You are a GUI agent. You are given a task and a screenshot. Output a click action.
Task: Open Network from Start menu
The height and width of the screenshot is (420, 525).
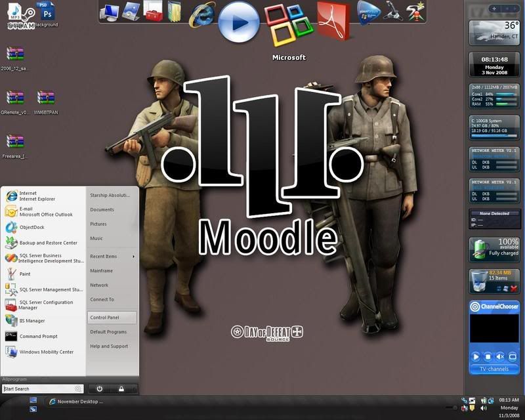[x=112, y=285]
